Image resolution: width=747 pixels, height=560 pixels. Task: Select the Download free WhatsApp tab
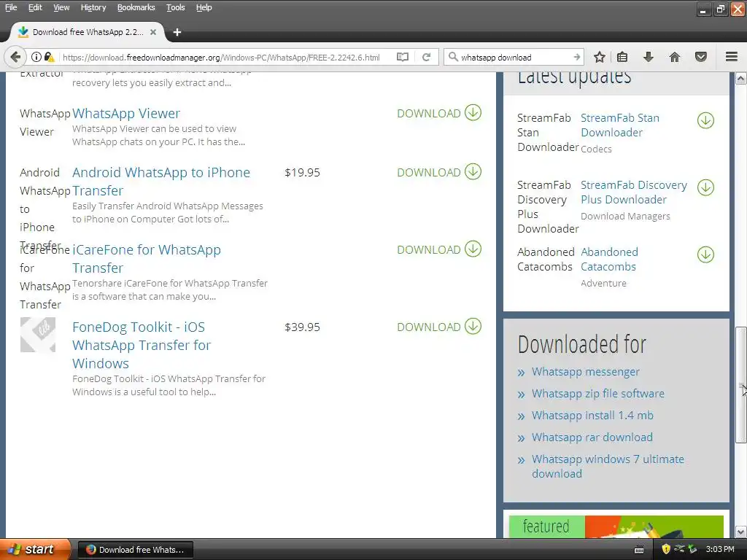tap(88, 32)
